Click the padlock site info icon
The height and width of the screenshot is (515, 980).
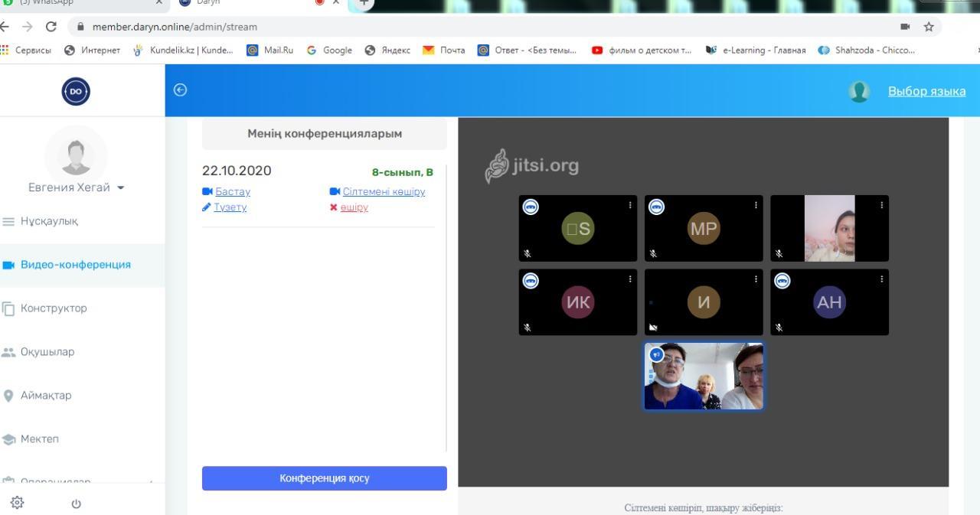(80, 27)
